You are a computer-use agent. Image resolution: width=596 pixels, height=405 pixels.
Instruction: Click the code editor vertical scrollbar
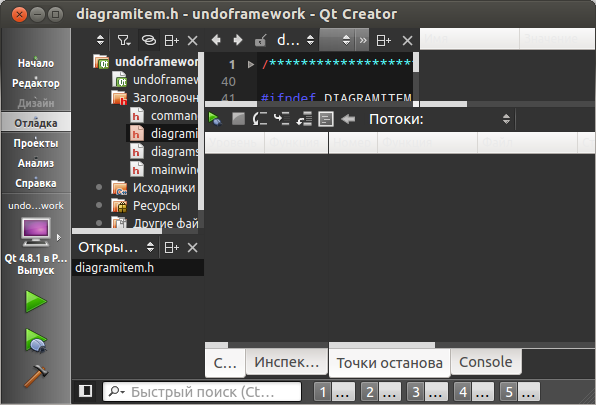tap(416, 63)
